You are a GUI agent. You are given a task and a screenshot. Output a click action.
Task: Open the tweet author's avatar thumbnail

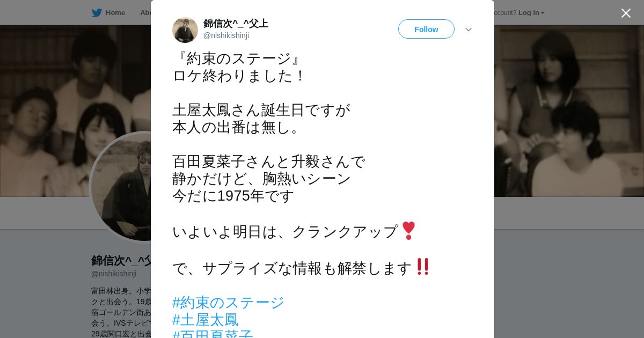pos(185,30)
